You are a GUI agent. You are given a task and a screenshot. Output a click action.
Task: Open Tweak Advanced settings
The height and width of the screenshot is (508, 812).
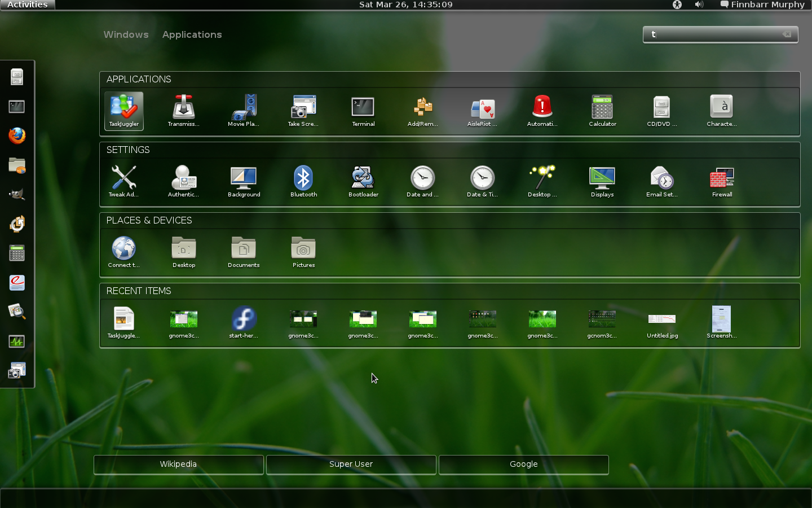pyautogui.click(x=124, y=182)
